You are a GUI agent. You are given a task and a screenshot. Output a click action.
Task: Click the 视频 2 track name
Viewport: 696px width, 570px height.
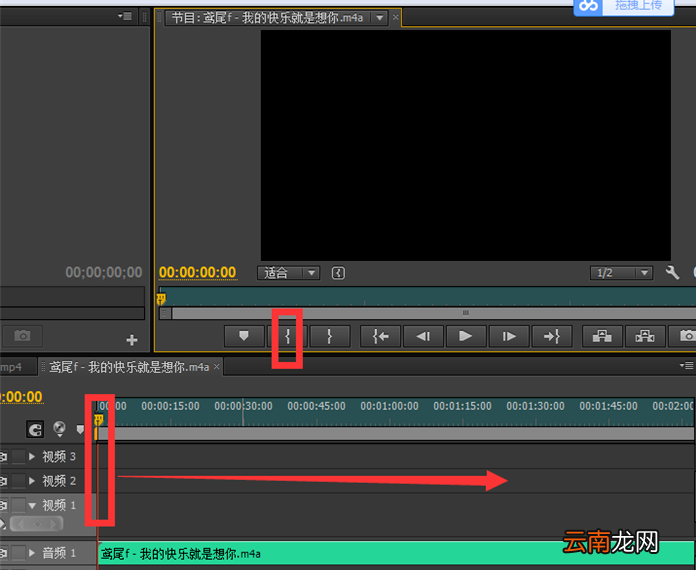(59, 481)
